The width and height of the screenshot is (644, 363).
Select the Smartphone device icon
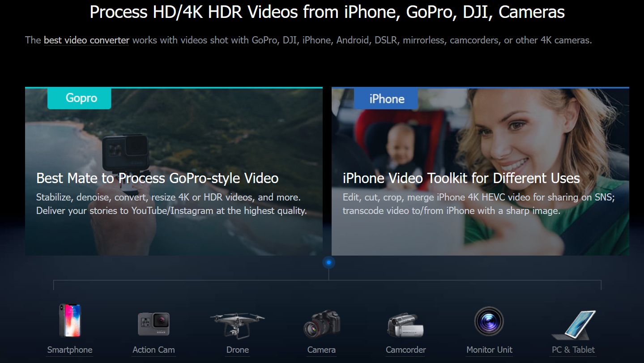(70, 320)
